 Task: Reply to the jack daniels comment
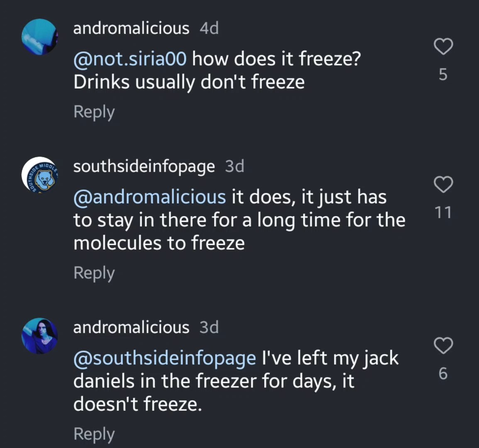pos(94,434)
